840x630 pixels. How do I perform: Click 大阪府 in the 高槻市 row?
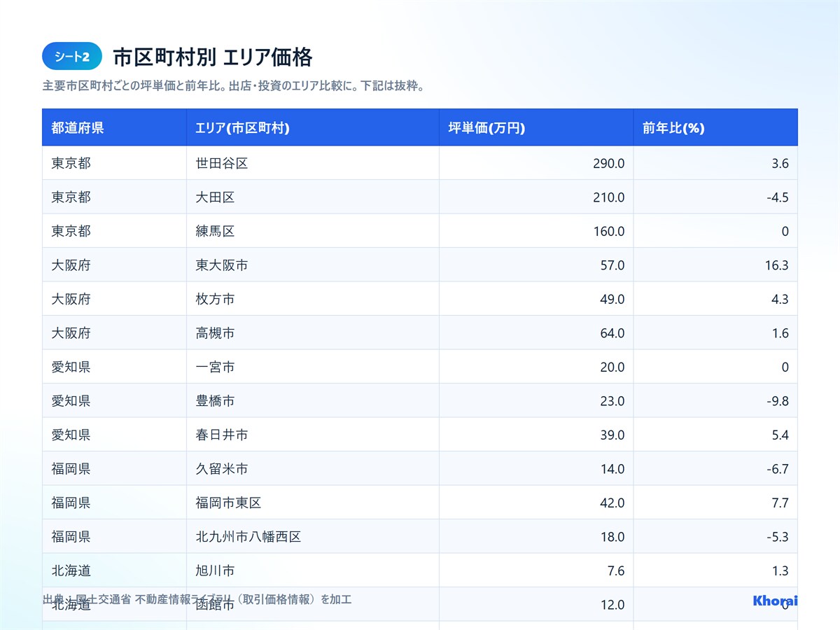click(x=71, y=333)
